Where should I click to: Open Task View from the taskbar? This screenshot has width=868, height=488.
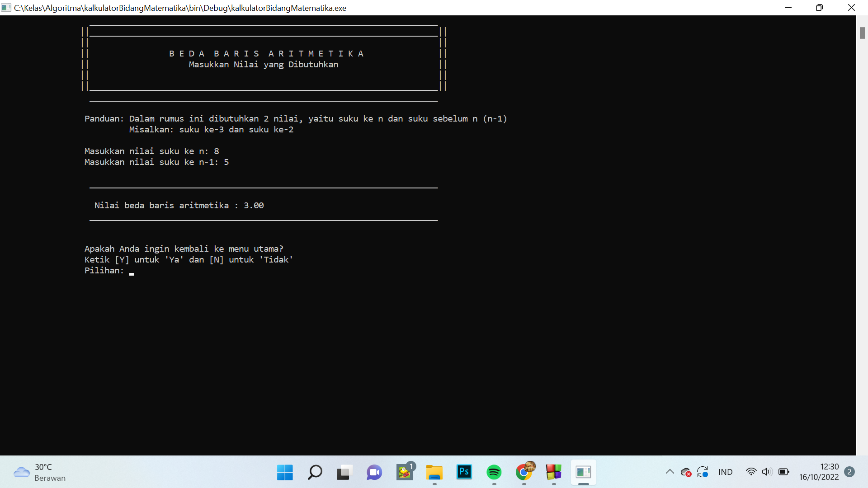[x=344, y=472]
